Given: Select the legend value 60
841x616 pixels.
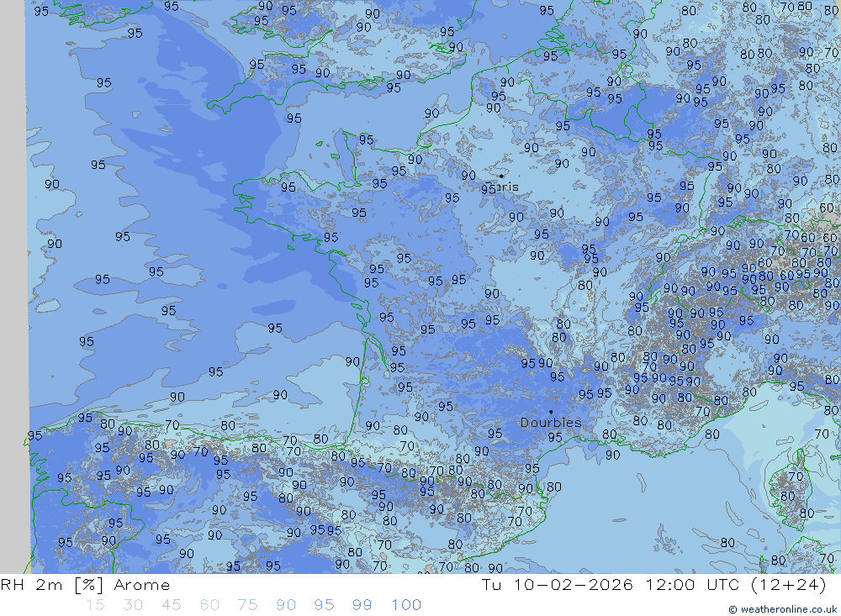Looking at the screenshot, I should tap(209, 605).
